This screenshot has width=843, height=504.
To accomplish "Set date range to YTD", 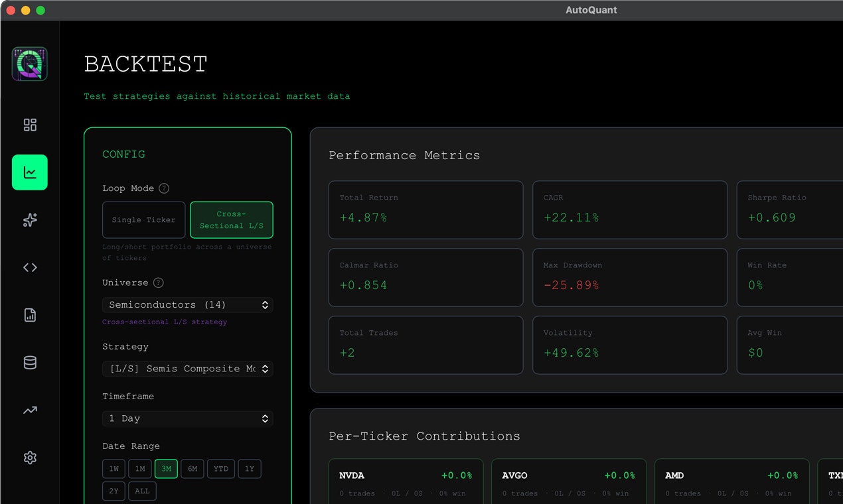I will 221,469.
